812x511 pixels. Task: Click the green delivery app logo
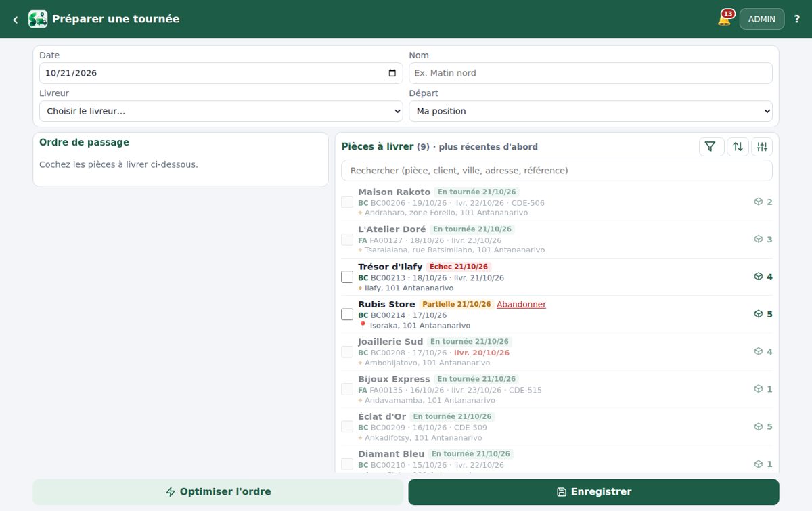pos(38,19)
